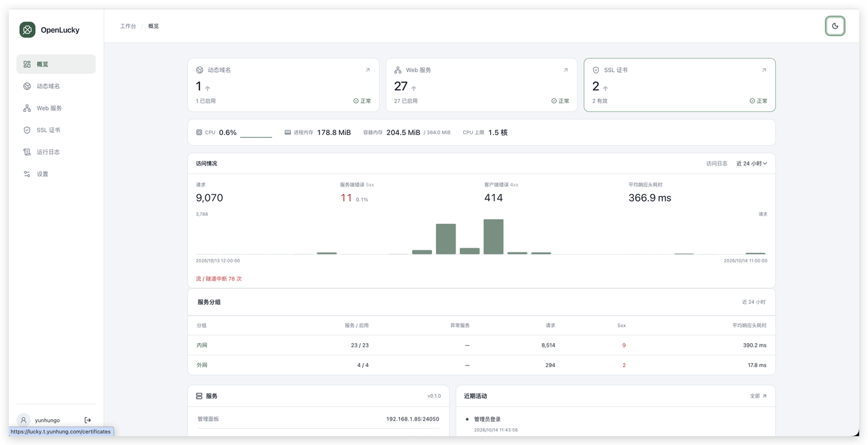Log out using the exit icon
Viewport: 868px width, 445px height.
[x=87, y=420]
